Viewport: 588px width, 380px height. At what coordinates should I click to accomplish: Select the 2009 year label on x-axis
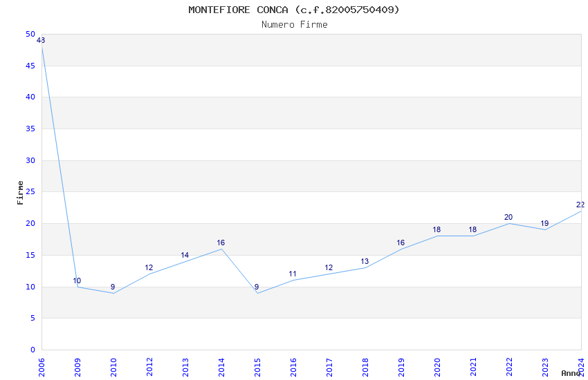tap(77, 368)
